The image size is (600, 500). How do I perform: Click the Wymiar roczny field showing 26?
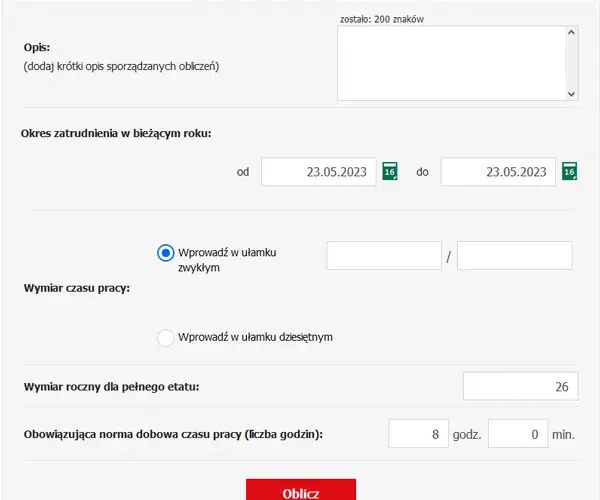point(520,386)
